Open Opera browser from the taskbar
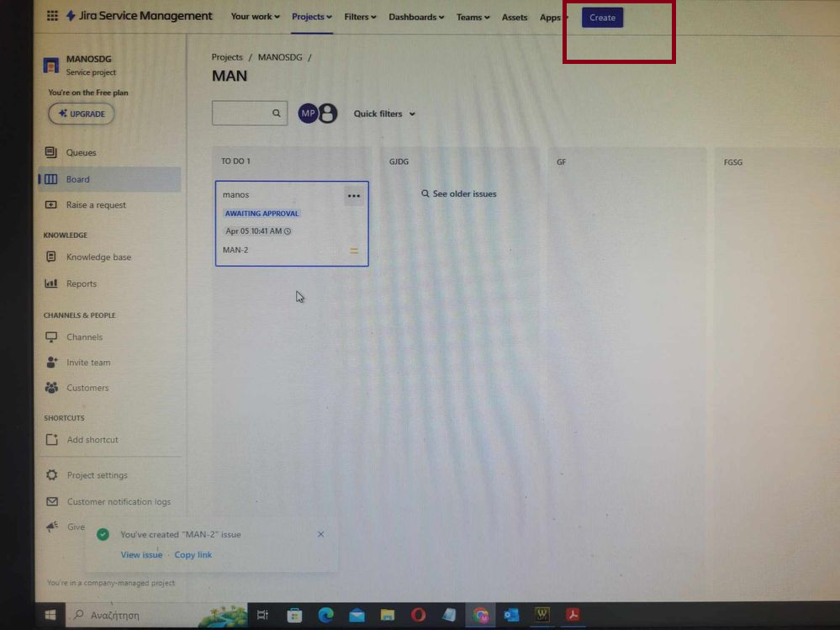Viewport: 840px width, 630px height. pos(418,615)
